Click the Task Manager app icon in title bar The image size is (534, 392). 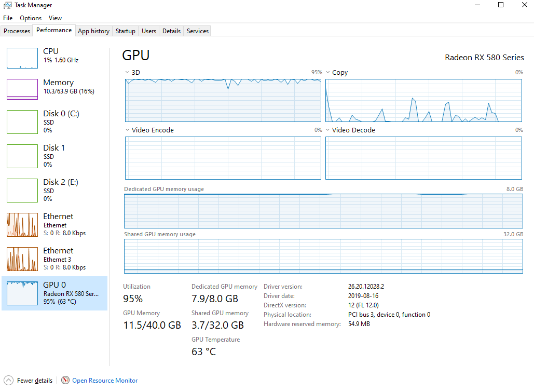pyautogui.click(x=7, y=5)
